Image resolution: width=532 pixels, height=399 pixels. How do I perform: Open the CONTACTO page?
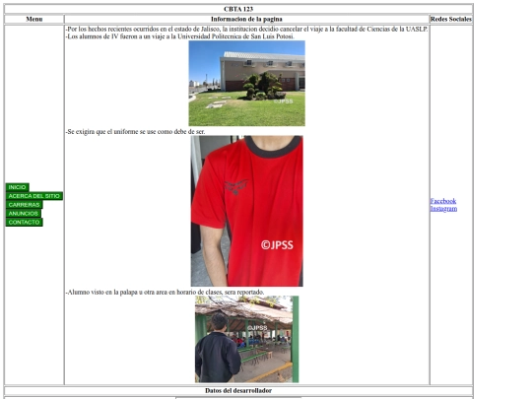click(24, 223)
